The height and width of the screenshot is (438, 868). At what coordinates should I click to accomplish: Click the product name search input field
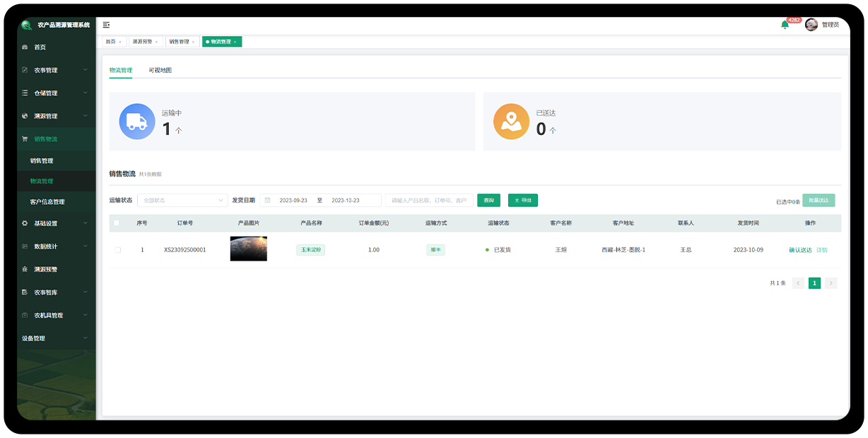click(429, 201)
